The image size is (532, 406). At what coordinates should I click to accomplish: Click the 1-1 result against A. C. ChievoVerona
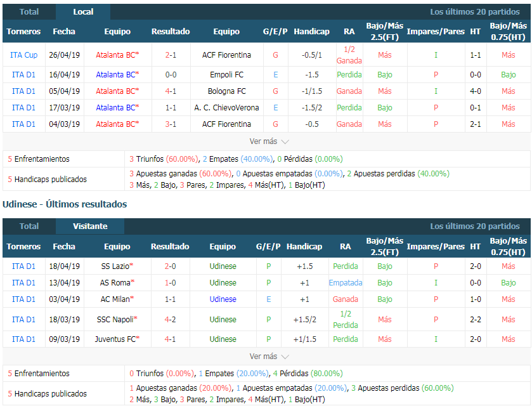(171, 108)
